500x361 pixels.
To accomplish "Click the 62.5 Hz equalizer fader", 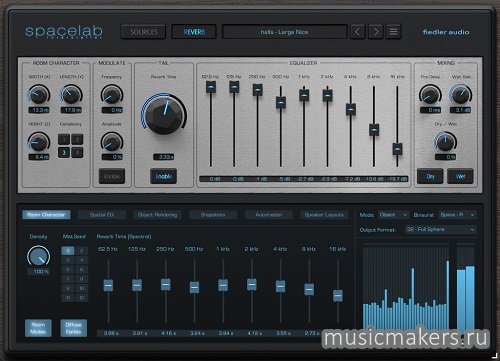I will [211, 87].
